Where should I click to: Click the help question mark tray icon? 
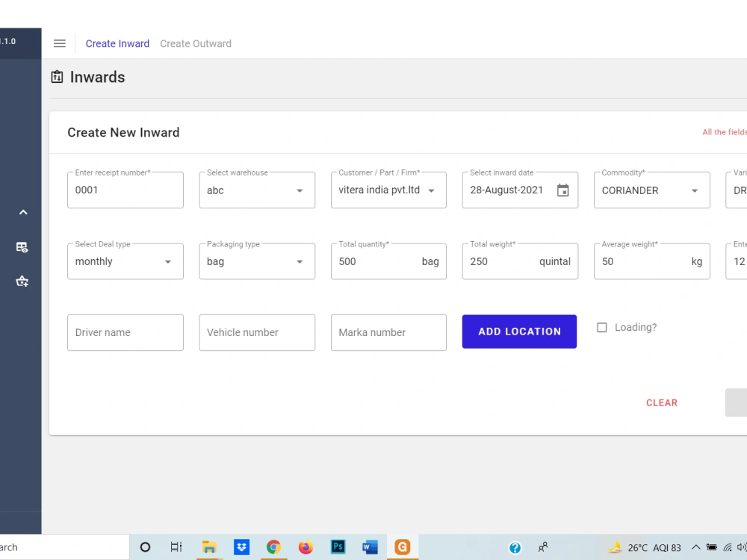click(515, 547)
